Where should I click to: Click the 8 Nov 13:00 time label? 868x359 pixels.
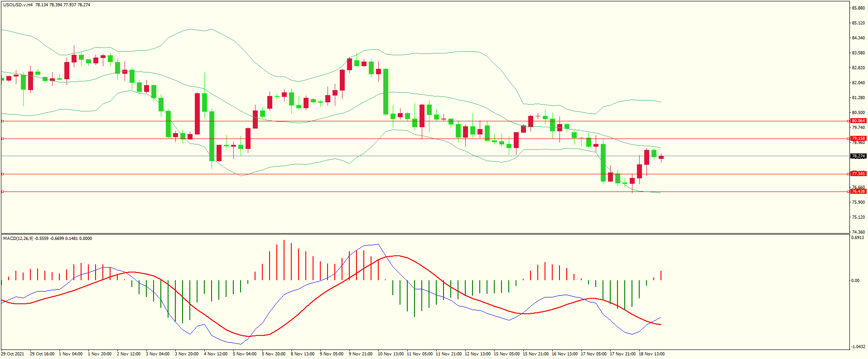[303, 354]
